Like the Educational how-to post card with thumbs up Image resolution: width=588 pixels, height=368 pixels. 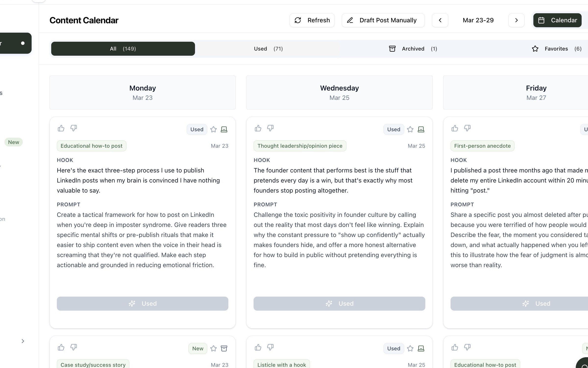coord(61,128)
